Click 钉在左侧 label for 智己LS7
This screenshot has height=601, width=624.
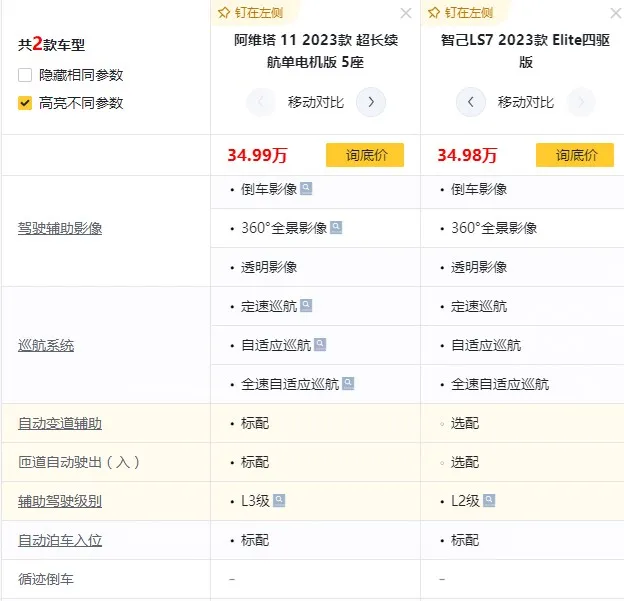[469, 13]
